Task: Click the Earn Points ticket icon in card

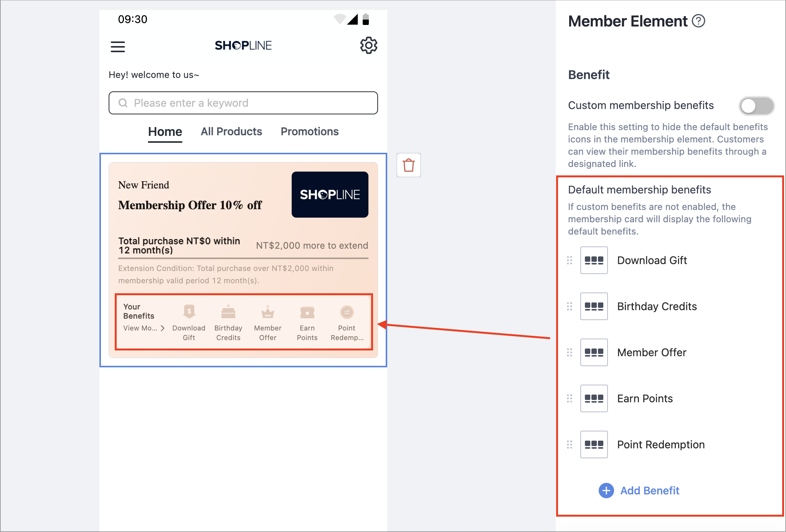Action: click(x=307, y=312)
